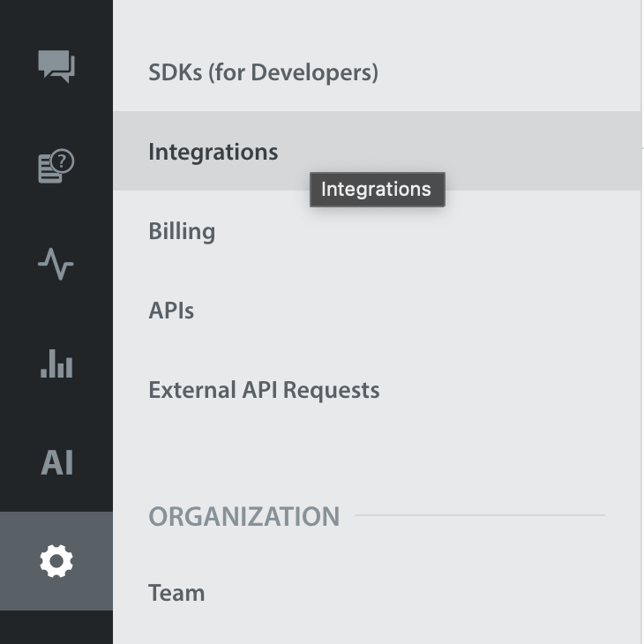The height and width of the screenshot is (644, 644).
Task: Click the question mark badge on document icon
Action: [x=63, y=161]
